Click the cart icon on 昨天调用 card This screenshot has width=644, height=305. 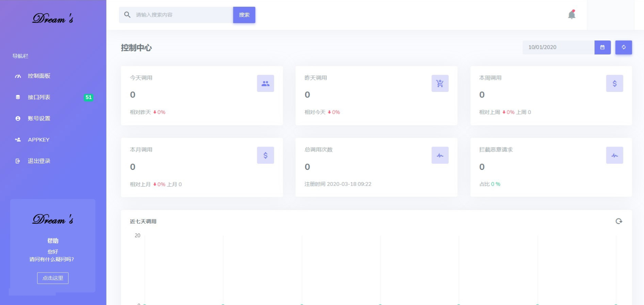(x=440, y=83)
